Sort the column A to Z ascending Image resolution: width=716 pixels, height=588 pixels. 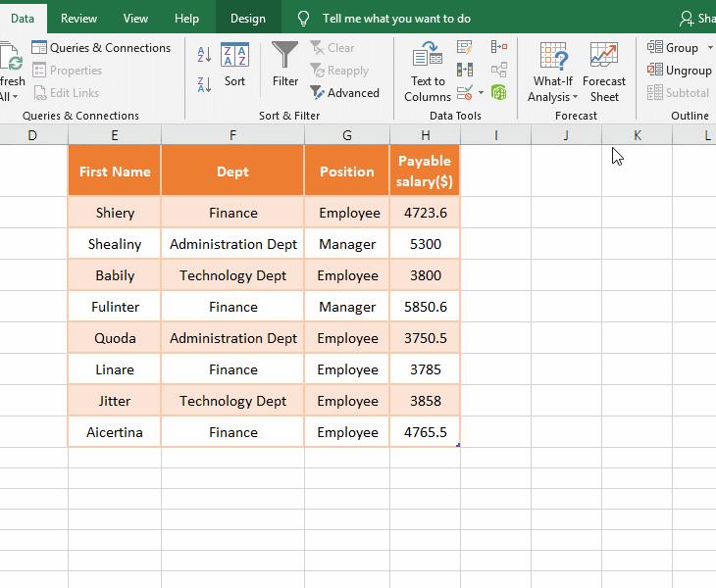pos(204,55)
